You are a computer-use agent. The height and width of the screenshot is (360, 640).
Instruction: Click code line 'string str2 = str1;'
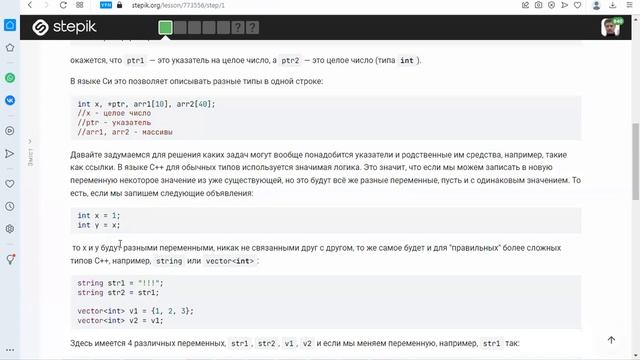point(118,293)
